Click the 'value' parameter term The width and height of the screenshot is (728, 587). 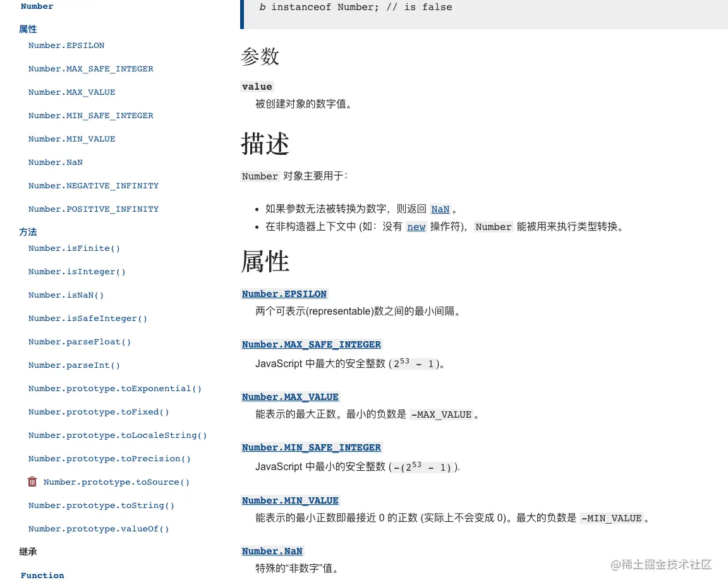pyautogui.click(x=257, y=87)
